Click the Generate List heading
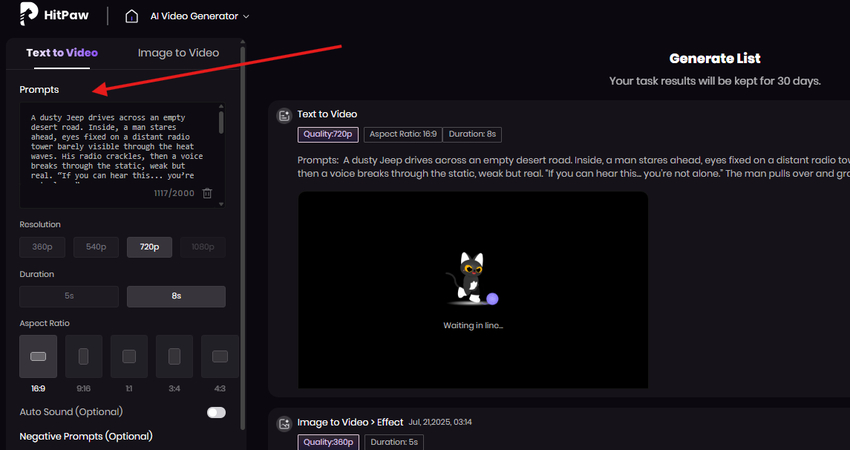This screenshot has height=450, width=850. pyautogui.click(x=714, y=59)
